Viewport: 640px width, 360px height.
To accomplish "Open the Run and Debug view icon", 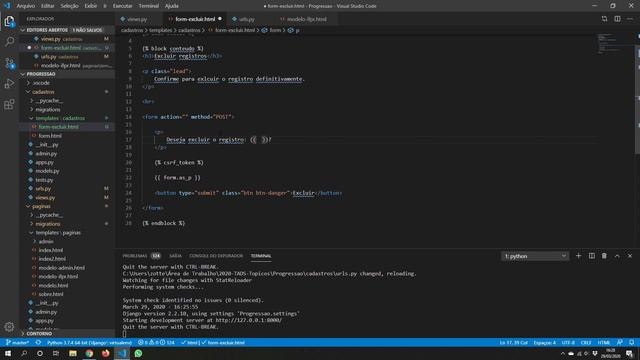I will 9,84.
